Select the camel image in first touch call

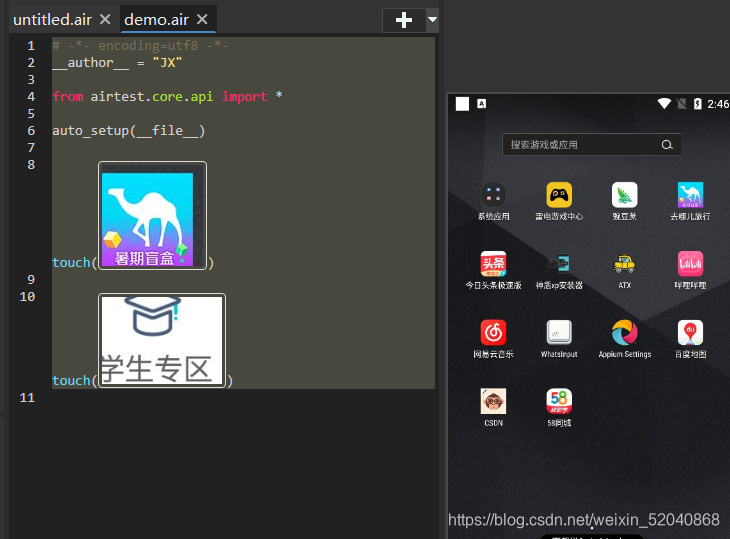[152, 216]
